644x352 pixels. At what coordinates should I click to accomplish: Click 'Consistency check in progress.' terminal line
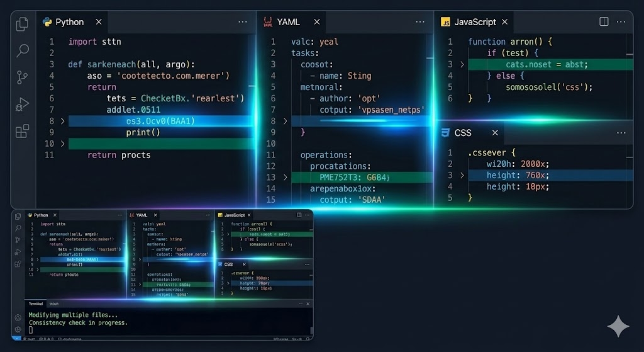tap(78, 323)
